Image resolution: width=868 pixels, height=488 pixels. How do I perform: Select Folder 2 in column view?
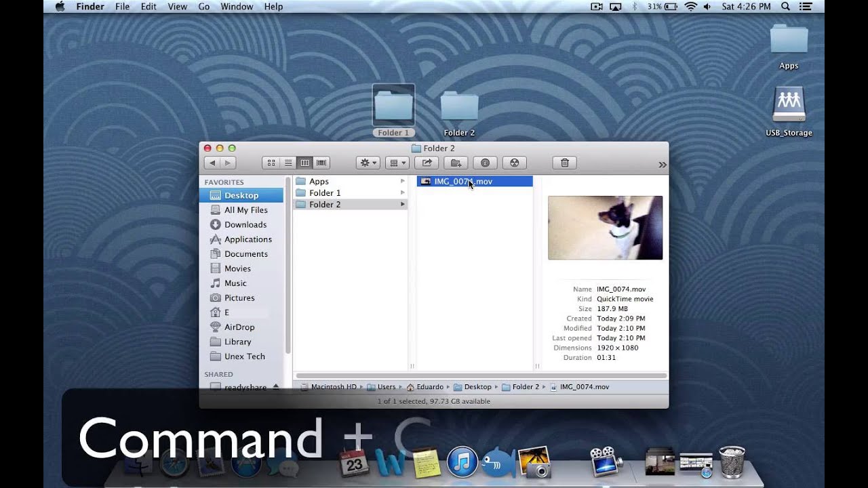(350, 204)
